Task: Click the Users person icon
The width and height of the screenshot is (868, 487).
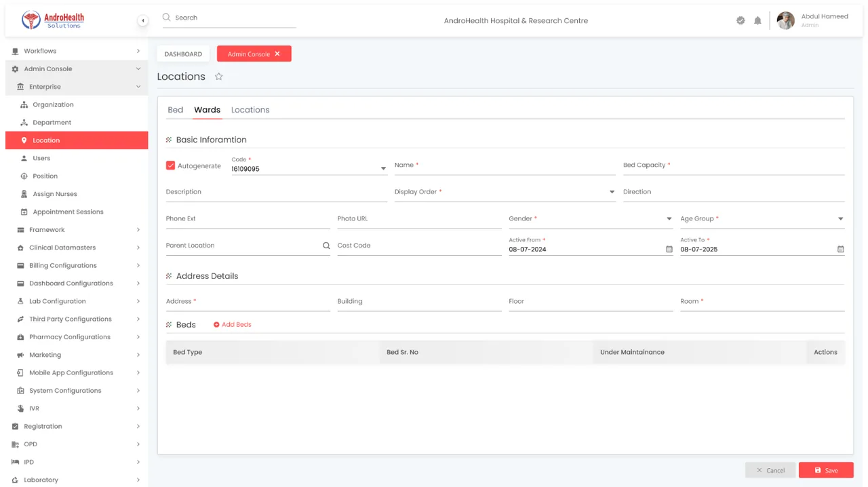Action: [24, 158]
